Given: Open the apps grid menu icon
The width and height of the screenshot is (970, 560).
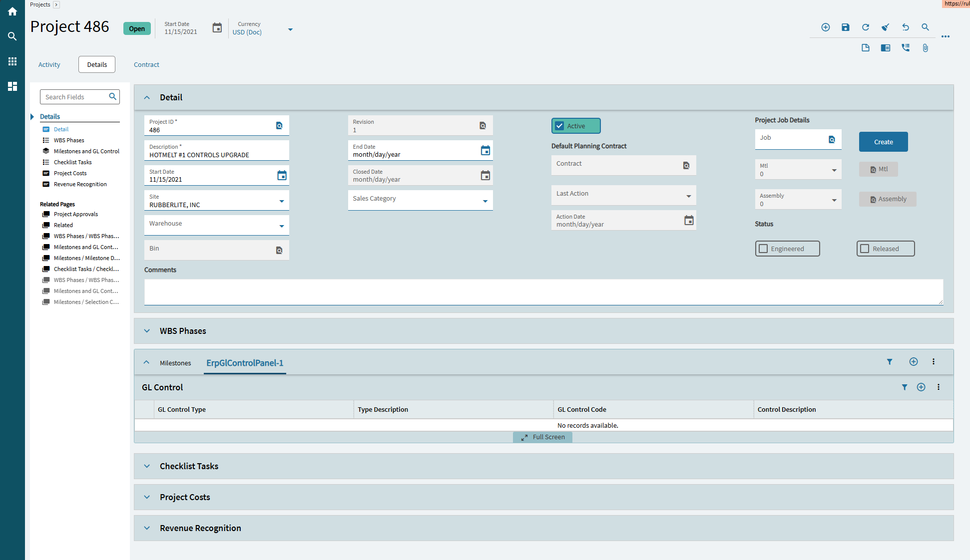Looking at the screenshot, I should coord(12,61).
